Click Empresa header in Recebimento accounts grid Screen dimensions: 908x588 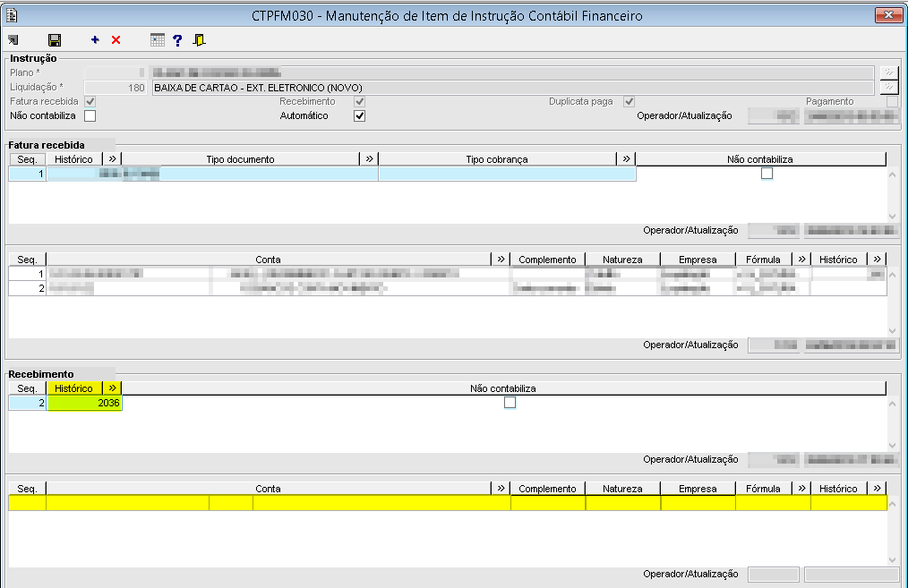click(698, 489)
